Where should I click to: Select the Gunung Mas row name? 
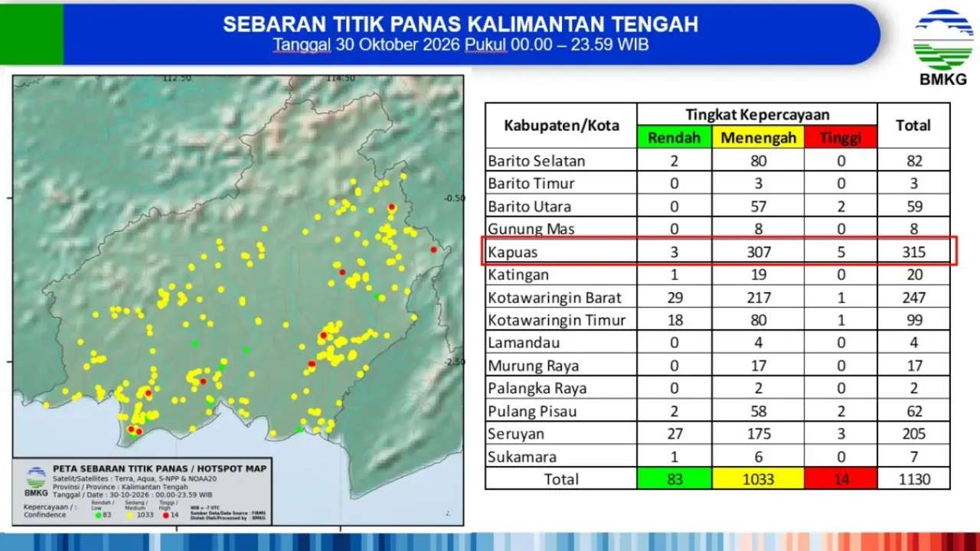click(531, 229)
